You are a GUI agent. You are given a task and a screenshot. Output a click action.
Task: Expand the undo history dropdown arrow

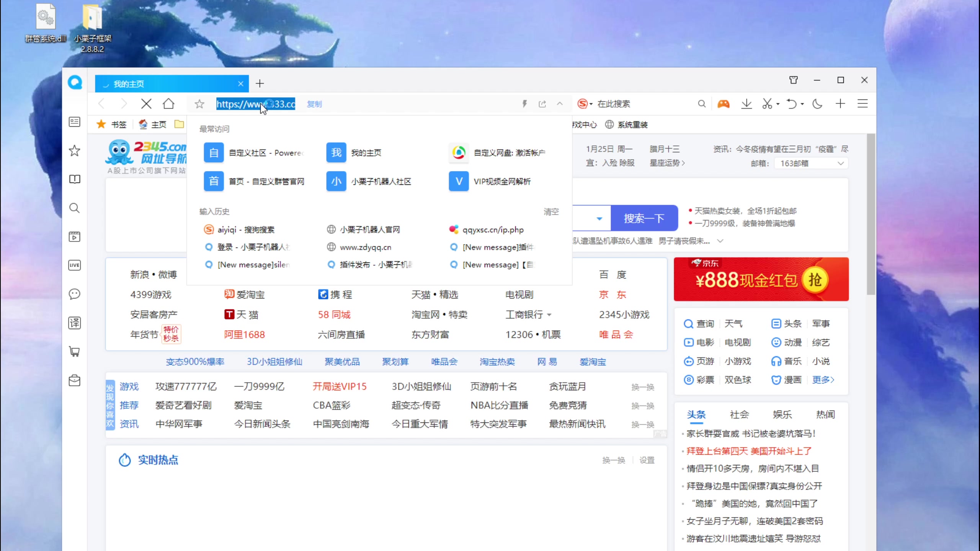(x=802, y=104)
